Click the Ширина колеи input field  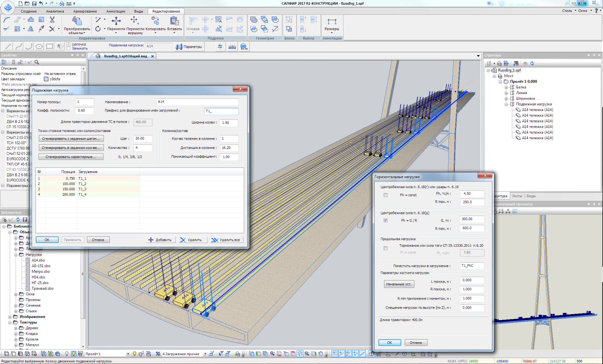tap(228, 123)
